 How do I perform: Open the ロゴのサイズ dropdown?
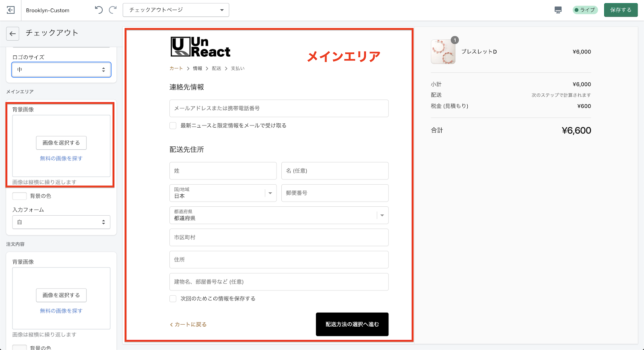tap(61, 70)
